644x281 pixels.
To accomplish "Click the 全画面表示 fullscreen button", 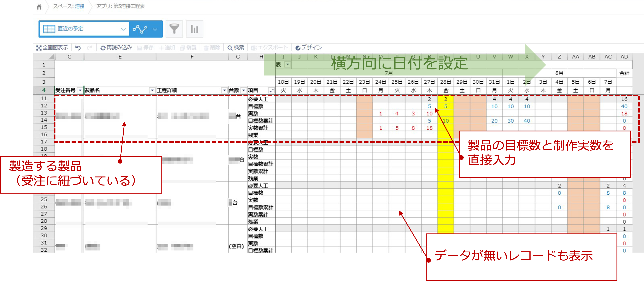I will pyautogui.click(x=52, y=48).
